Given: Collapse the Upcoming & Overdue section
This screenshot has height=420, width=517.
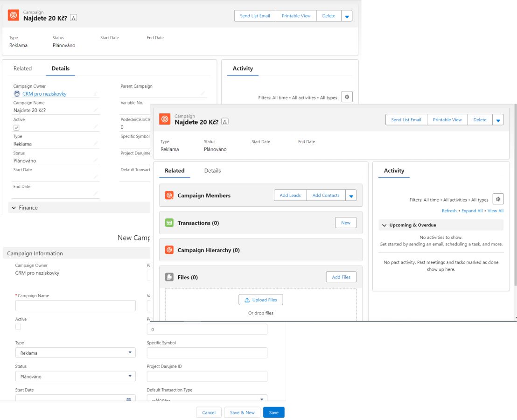Looking at the screenshot, I should click(384, 225).
